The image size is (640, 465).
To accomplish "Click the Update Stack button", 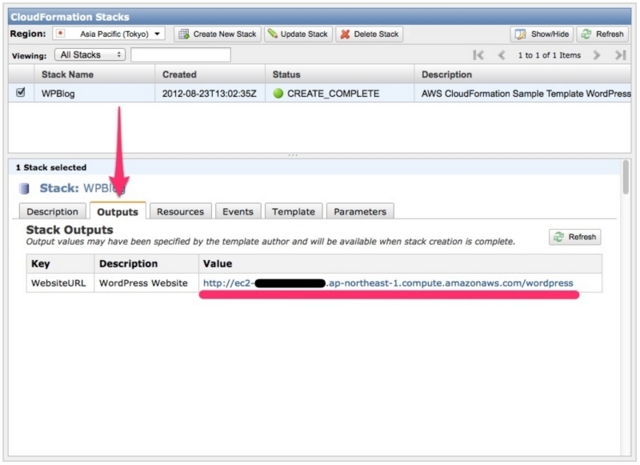I will (x=298, y=34).
